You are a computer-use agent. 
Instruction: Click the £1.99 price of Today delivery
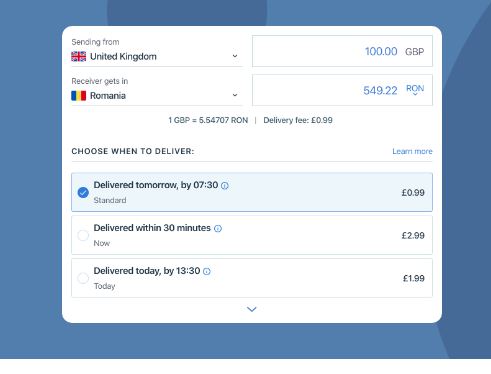click(x=414, y=278)
